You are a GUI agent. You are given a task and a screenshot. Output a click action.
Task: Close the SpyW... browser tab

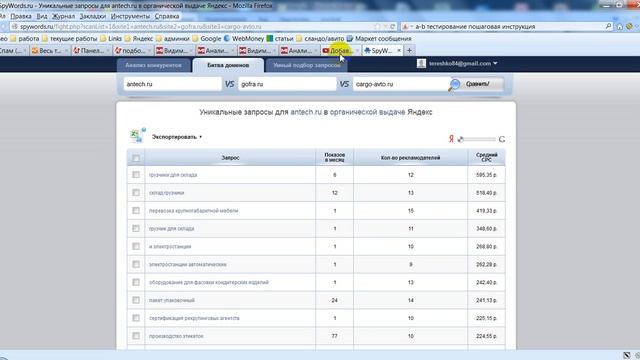click(x=399, y=51)
